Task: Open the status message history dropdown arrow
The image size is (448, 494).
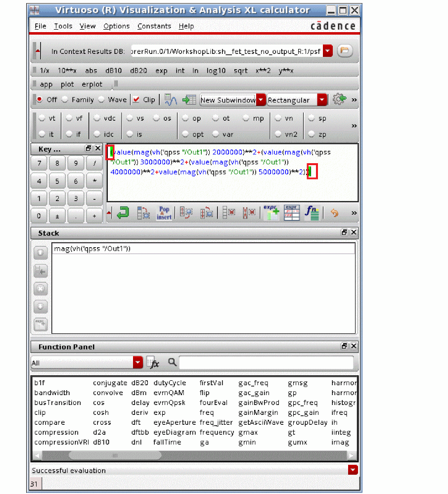Action: (353, 470)
